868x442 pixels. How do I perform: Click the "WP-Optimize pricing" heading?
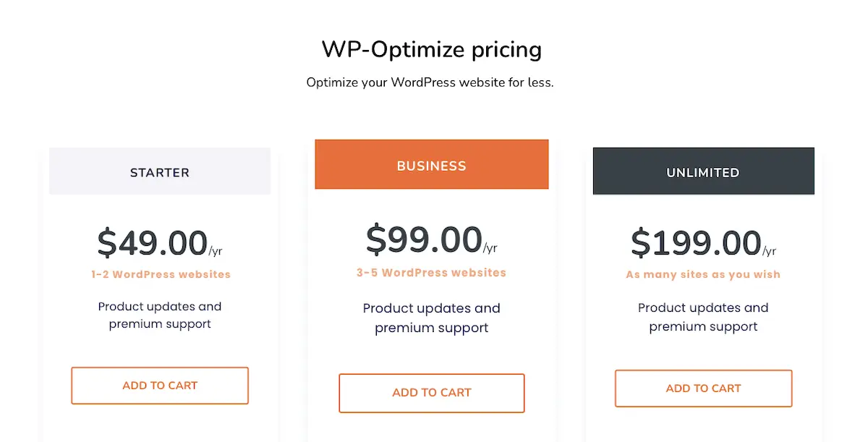pyautogui.click(x=431, y=50)
